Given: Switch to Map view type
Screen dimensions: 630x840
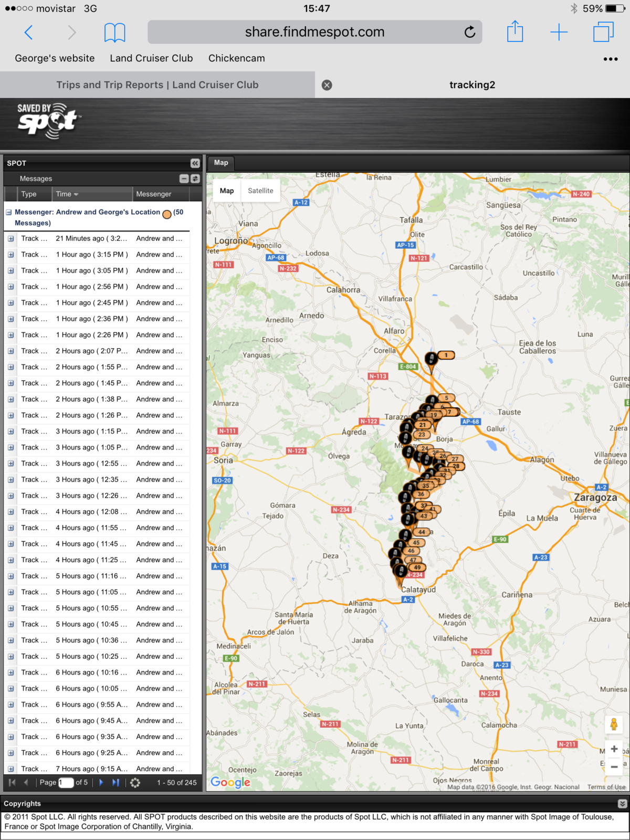Looking at the screenshot, I should [x=227, y=191].
